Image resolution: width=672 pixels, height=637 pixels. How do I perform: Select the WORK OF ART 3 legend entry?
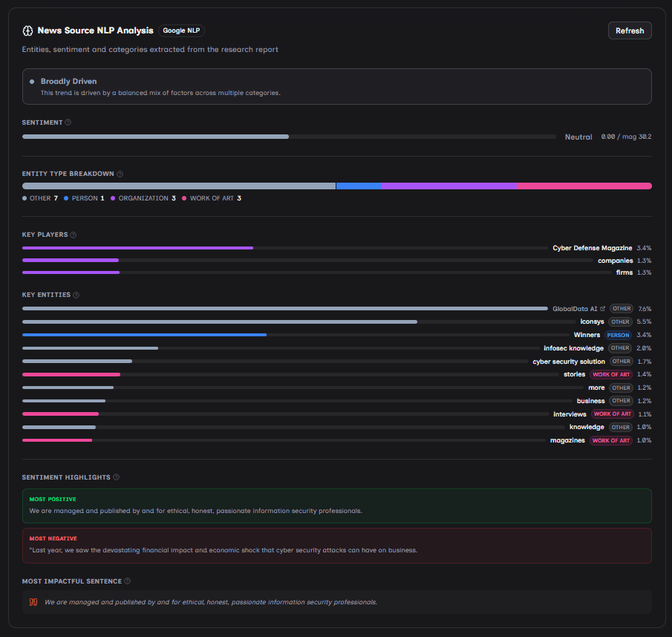click(212, 198)
